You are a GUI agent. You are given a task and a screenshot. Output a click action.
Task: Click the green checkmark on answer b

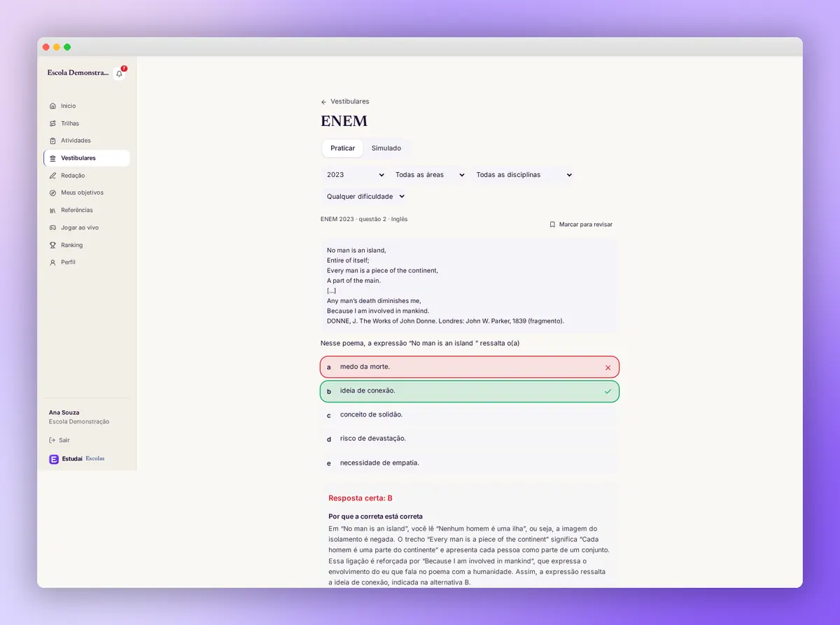pyautogui.click(x=608, y=391)
